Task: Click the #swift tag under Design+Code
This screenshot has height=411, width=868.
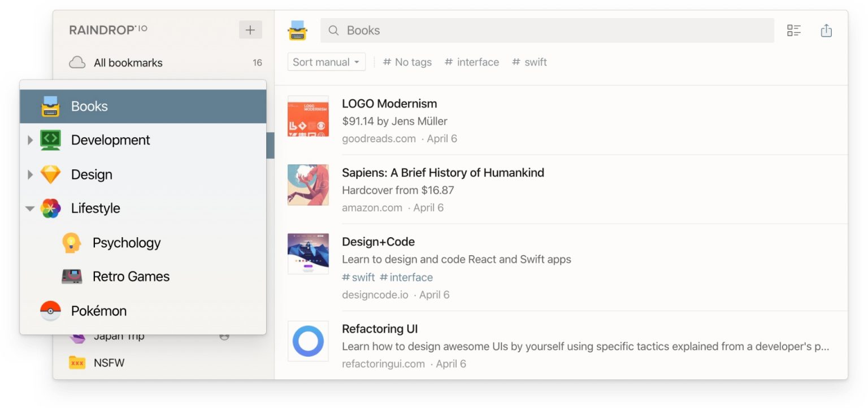Action: [358, 277]
